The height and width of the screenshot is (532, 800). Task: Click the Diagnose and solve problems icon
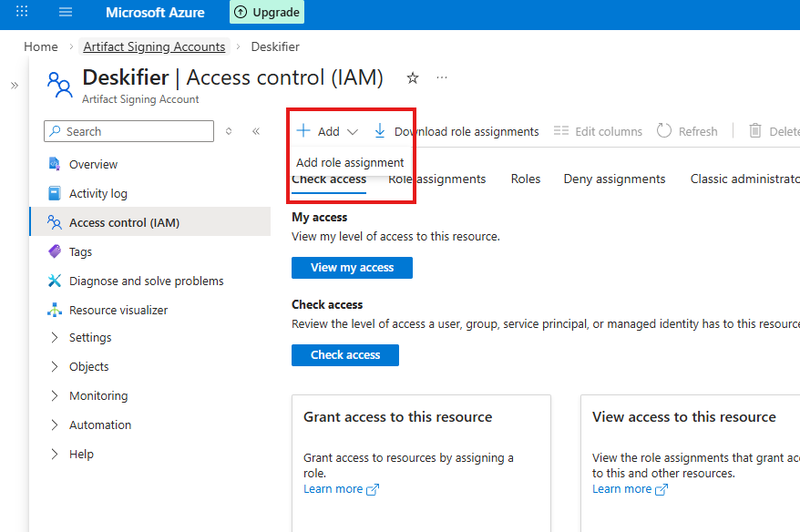54,281
